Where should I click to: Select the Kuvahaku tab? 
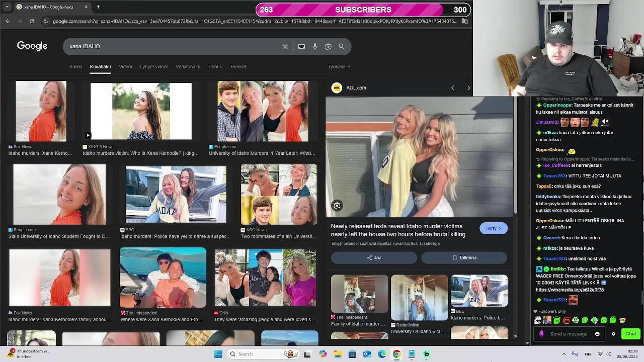[100, 66]
